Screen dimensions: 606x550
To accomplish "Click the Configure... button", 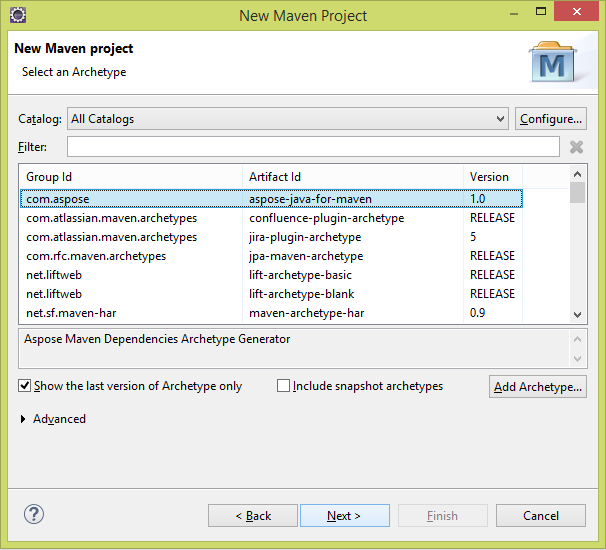I will (x=551, y=119).
